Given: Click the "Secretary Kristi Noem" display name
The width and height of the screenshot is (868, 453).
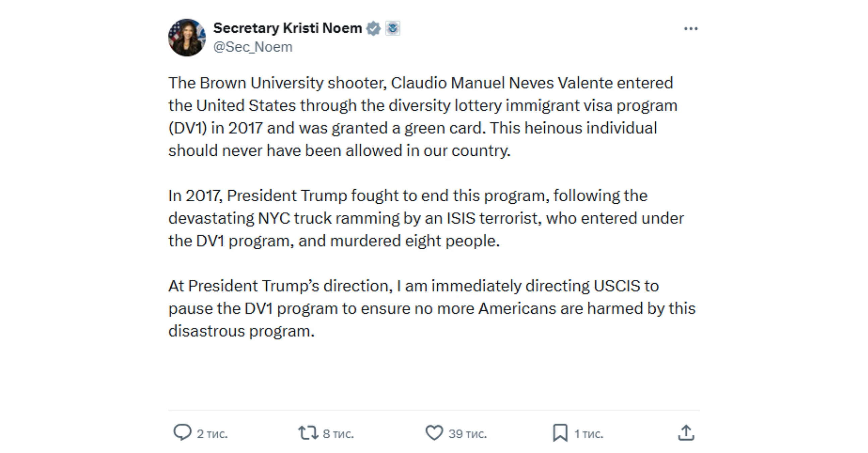Looking at the screenshot, I should (x=287, y=28).
